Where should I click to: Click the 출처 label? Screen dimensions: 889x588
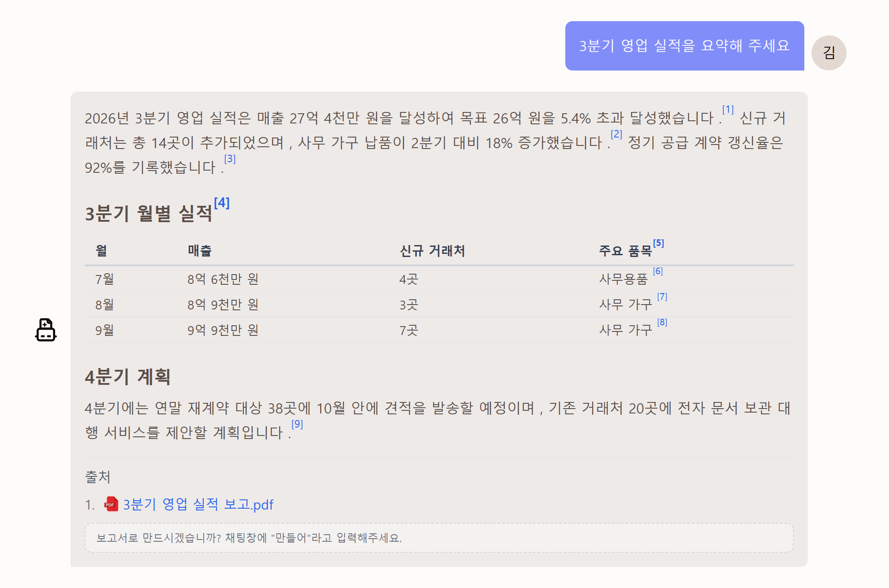[97, 476]
